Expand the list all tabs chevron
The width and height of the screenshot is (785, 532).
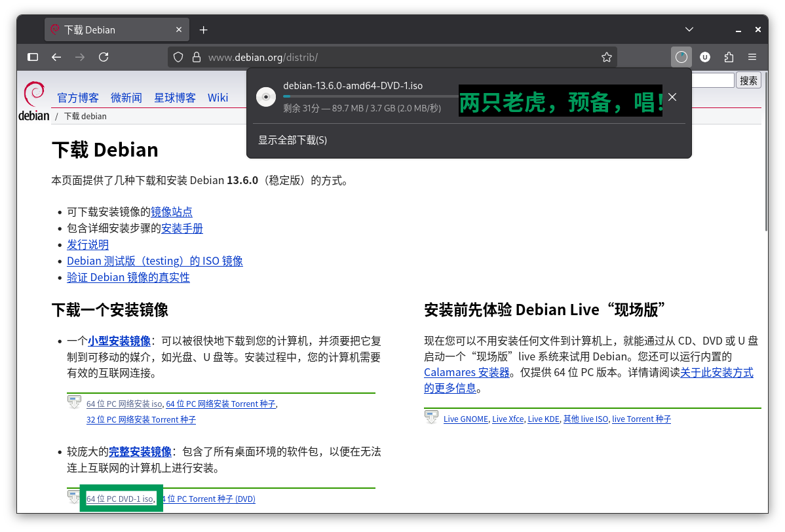tap(689, 29)
